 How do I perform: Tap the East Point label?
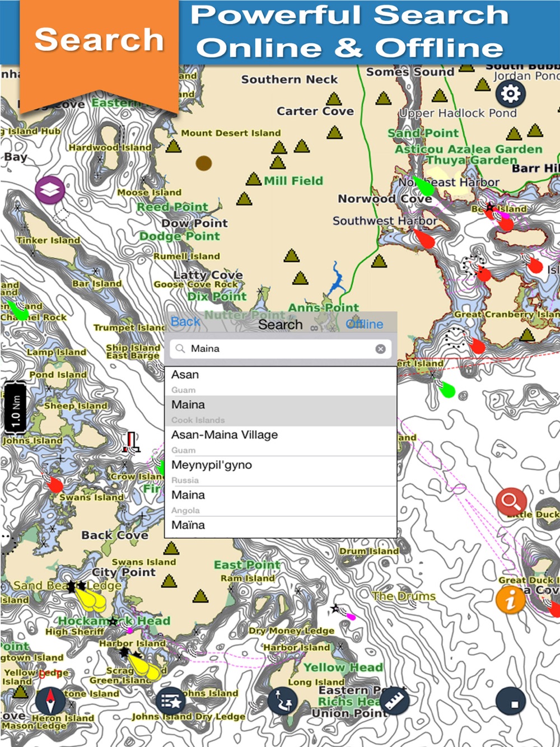tap(247, 565)
